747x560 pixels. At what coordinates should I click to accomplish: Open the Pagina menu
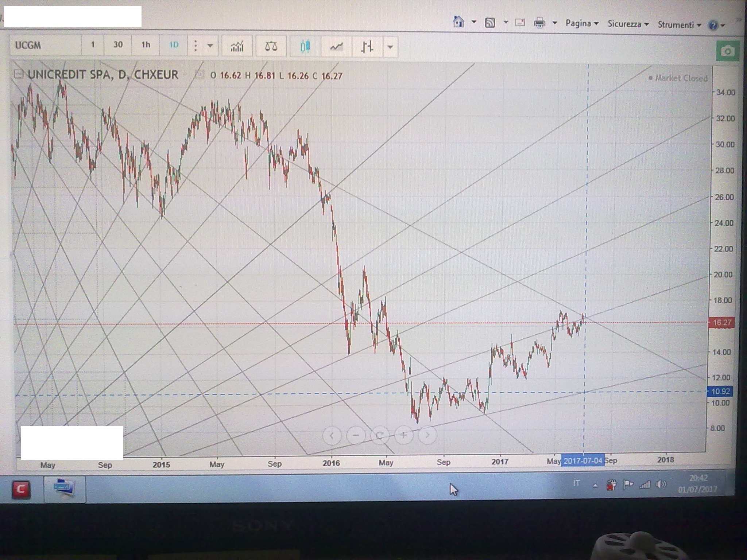click(x=582, y=23)
